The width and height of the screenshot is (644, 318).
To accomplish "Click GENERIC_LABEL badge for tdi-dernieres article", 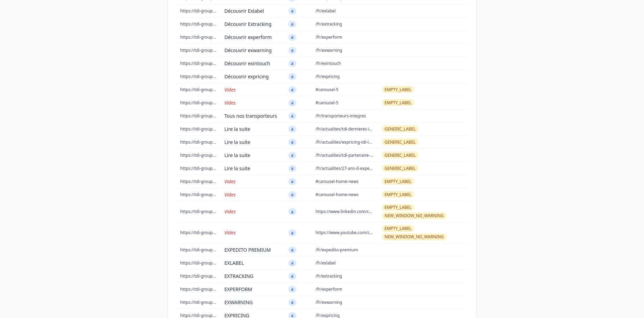I will pos(400,129).
